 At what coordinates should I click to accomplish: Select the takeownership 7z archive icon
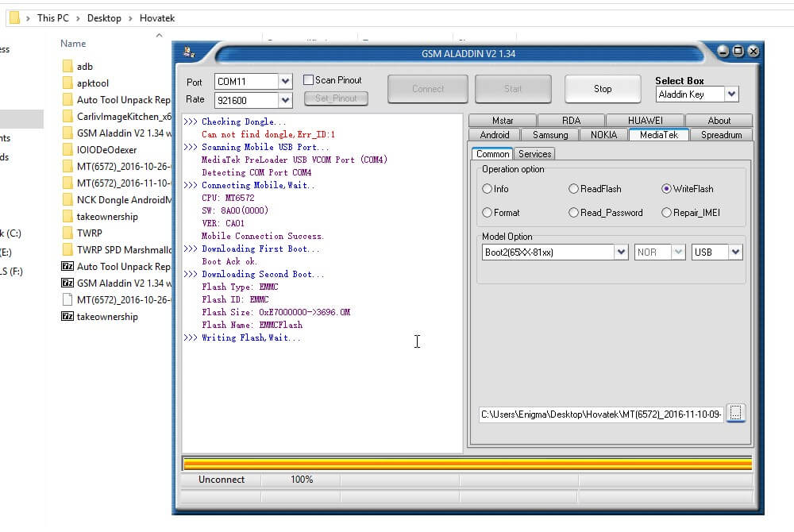click(x=67, y=317)
